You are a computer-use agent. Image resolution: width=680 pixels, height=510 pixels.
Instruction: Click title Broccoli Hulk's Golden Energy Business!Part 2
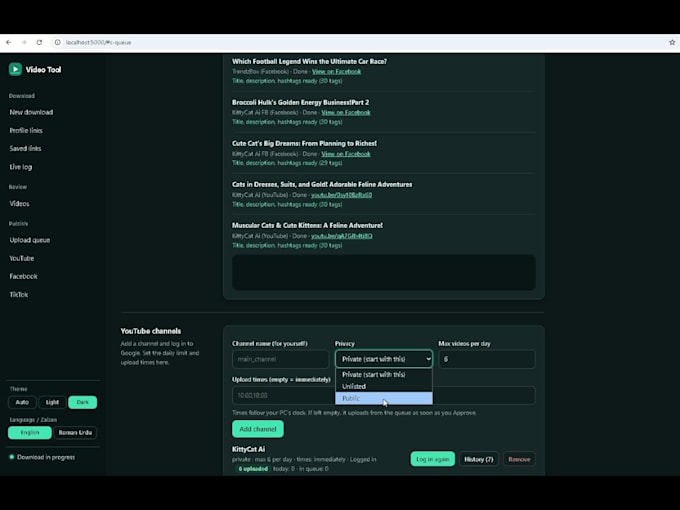301,103
